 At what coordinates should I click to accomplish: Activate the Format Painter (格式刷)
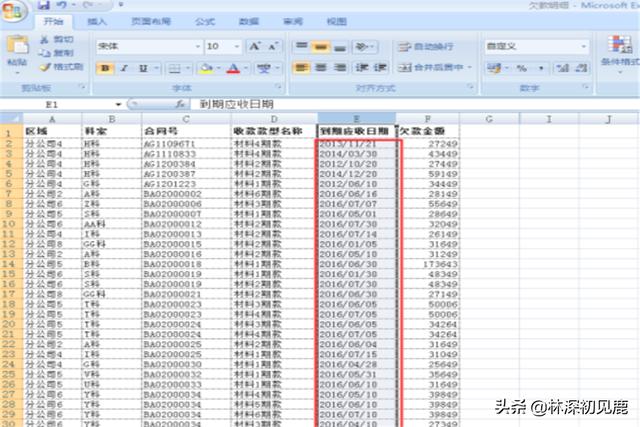[62, 67]
